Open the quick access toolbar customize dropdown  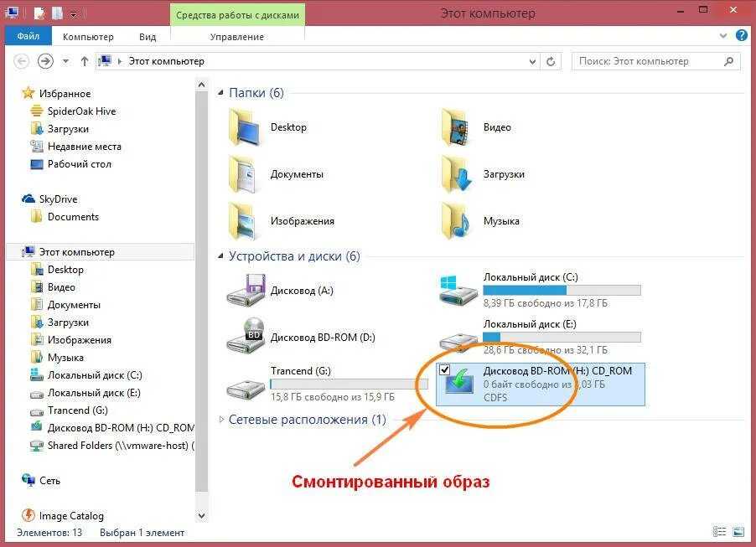point(73,14)
